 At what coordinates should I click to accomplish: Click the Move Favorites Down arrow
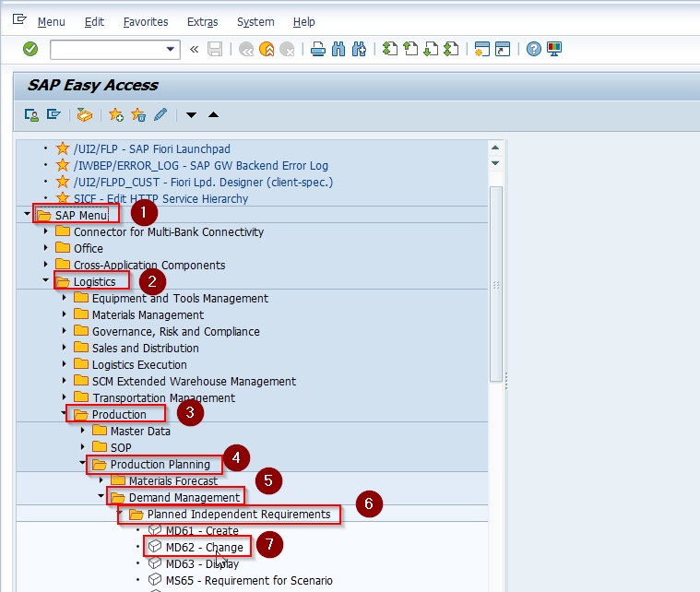pos(191,115)
